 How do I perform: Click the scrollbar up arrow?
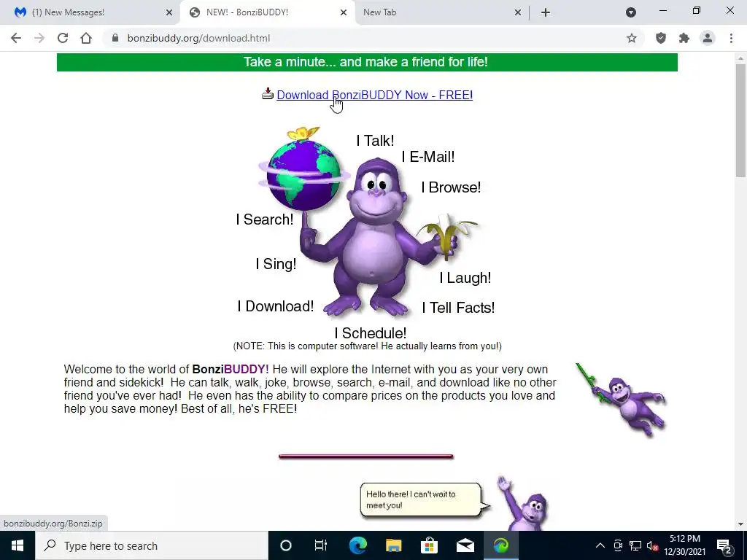tap(740, 58)
